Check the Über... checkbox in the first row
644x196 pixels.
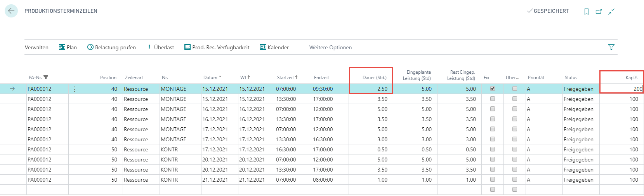(515, 88)
